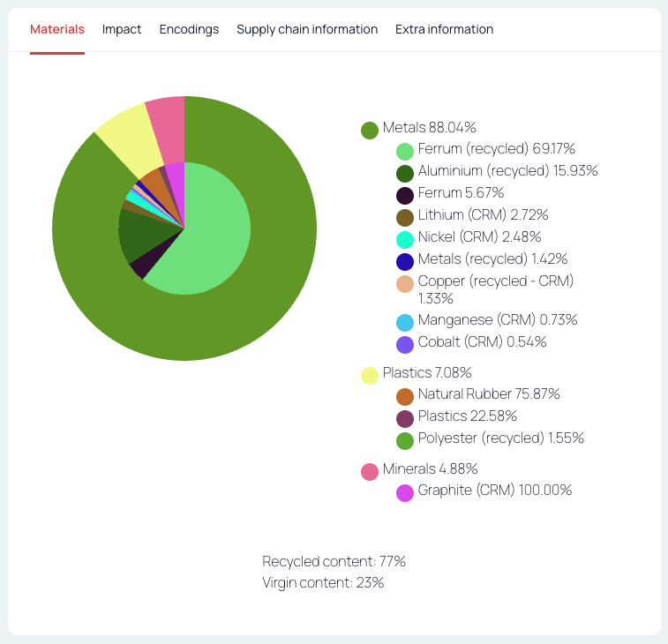The image size is (668, 644).
Task: Select the Graphite (CRM) legend swatch
Action: (405, 493)
